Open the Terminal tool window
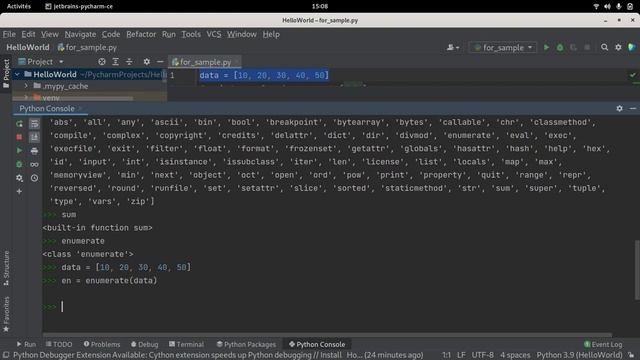This screenshot has height=360, width=640. [186, 344]
